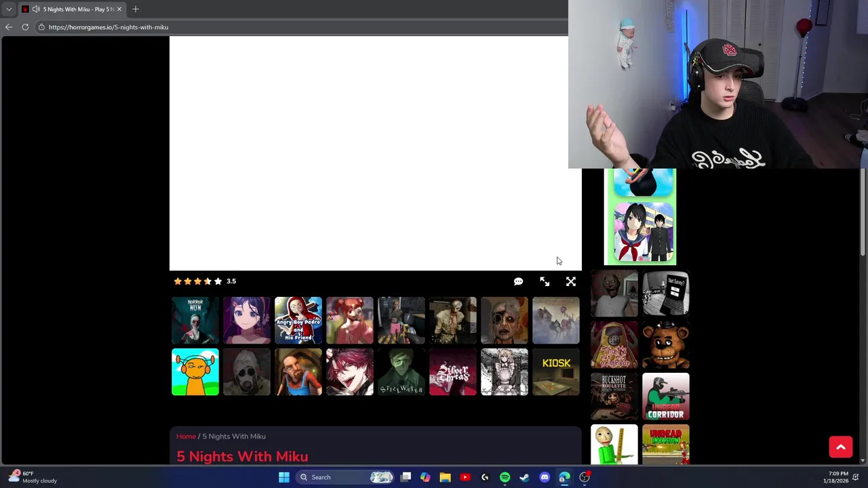Open Steam from the taskbar
Viewport: 868px width, 488px height.
(x=524, y=477)
